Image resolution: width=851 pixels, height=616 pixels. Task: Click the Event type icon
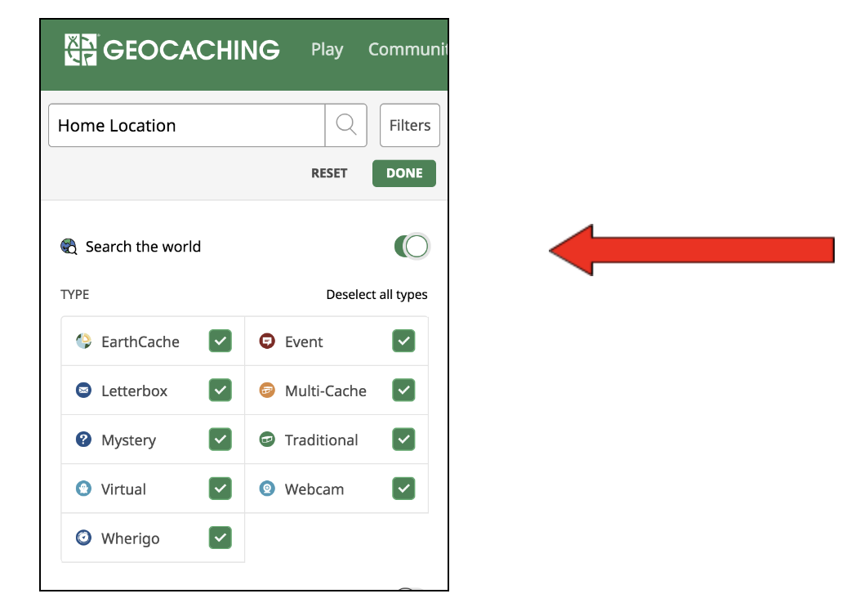tap(267, 341)
